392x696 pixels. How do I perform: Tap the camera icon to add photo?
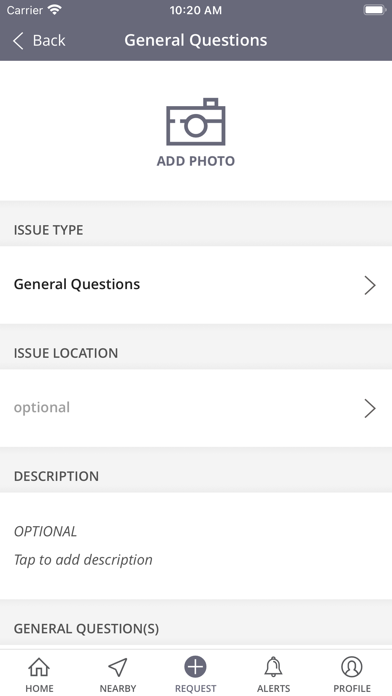tap(196, 122)
